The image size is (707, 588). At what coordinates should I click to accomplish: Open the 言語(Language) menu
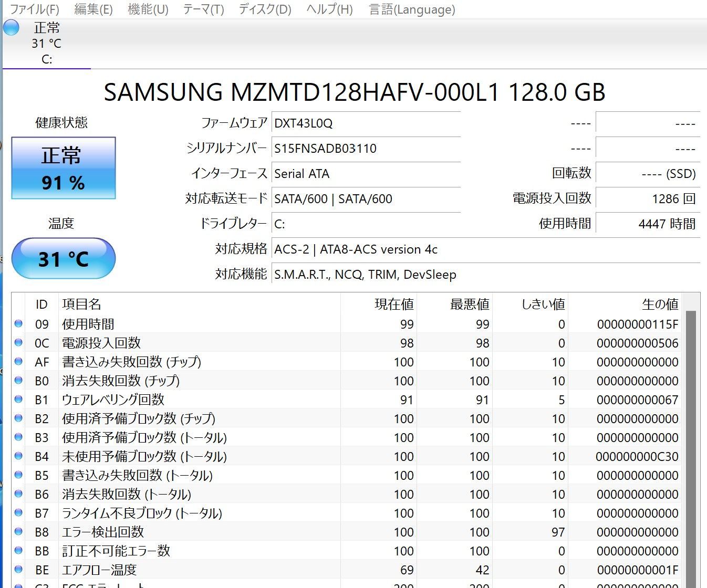412,9
